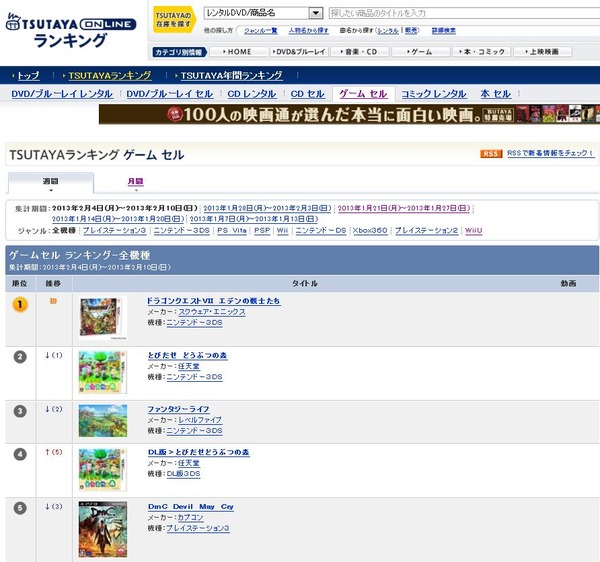Open maker link レベルファイブ

point(200,420)
